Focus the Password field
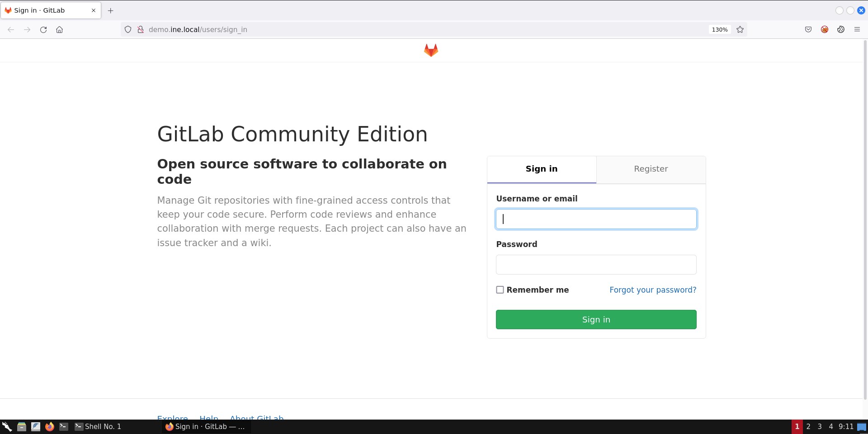Image resolution: width=868 pixels, height=434 pixels. coord(596,265)
